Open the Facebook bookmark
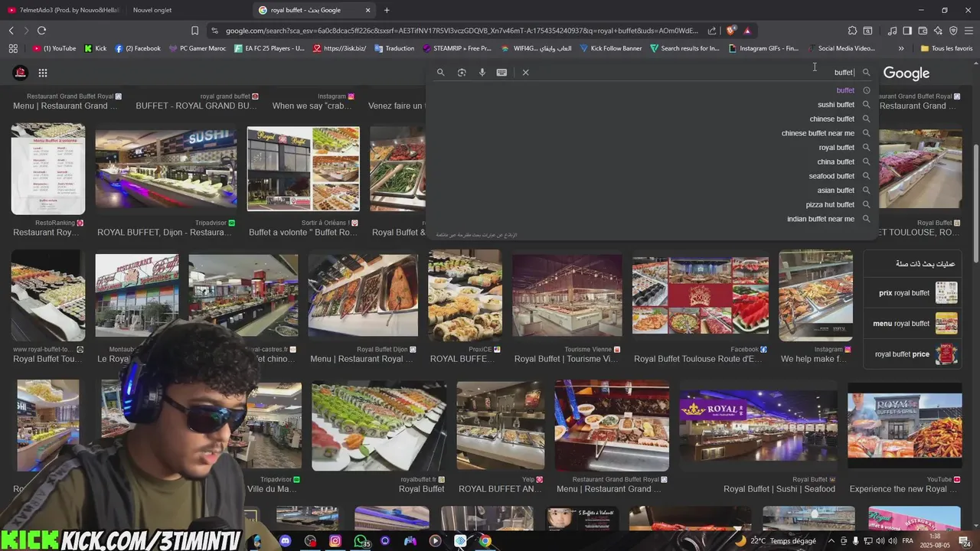This screenshot has width=980, height=551. click(x=138, y=48)
